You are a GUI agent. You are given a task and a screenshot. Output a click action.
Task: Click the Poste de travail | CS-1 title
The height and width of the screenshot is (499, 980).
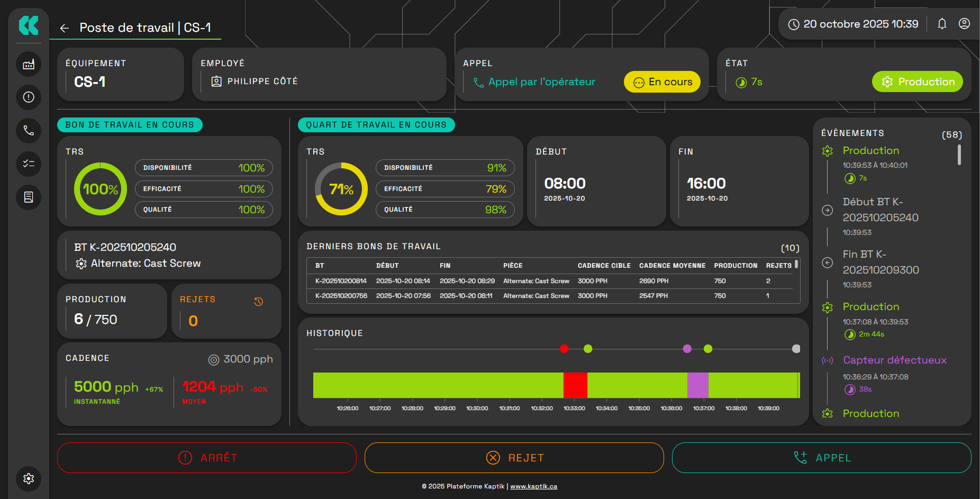pyautogui.click(x=145, y=28)
